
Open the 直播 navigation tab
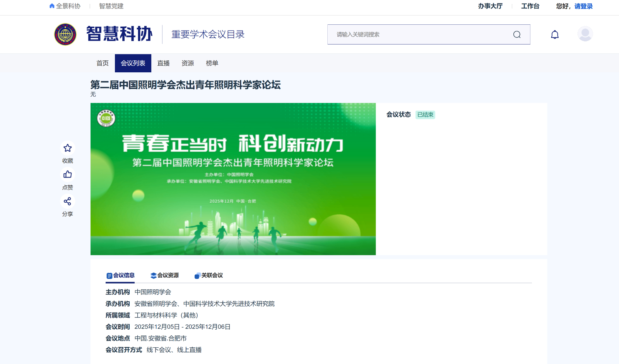click(163, 63)
